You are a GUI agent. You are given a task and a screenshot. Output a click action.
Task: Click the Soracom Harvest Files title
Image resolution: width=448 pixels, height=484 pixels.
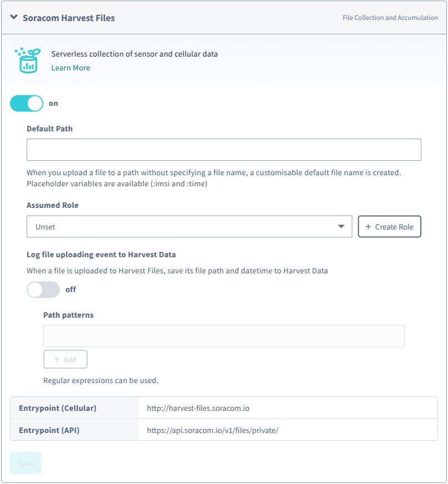(x=69, y=18)
